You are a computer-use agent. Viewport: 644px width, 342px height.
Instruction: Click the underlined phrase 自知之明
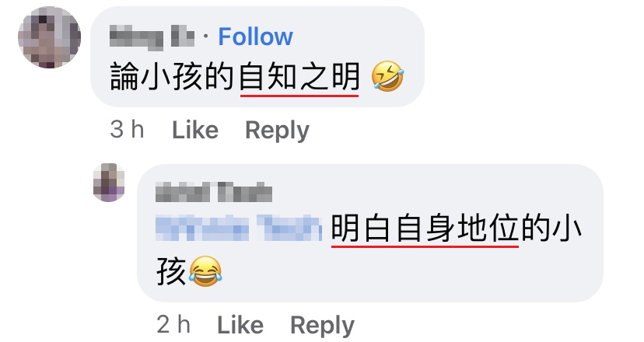click(299, 77)
